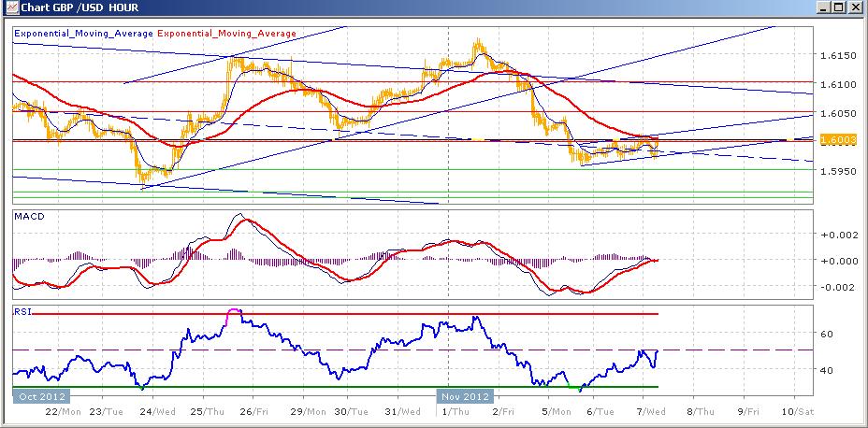868x428 pixels.
Task: Click the 24/Wed date label
Action: pos(158,412)
